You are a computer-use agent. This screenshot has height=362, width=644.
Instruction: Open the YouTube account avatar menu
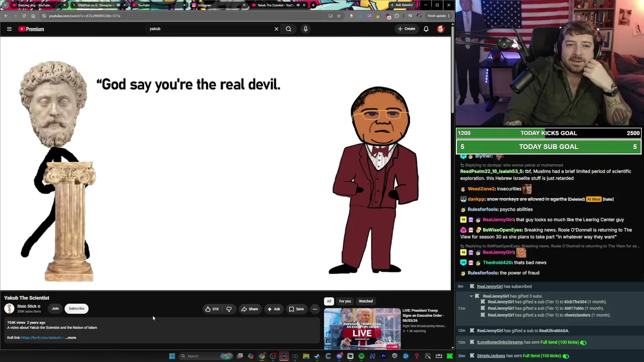441,29
